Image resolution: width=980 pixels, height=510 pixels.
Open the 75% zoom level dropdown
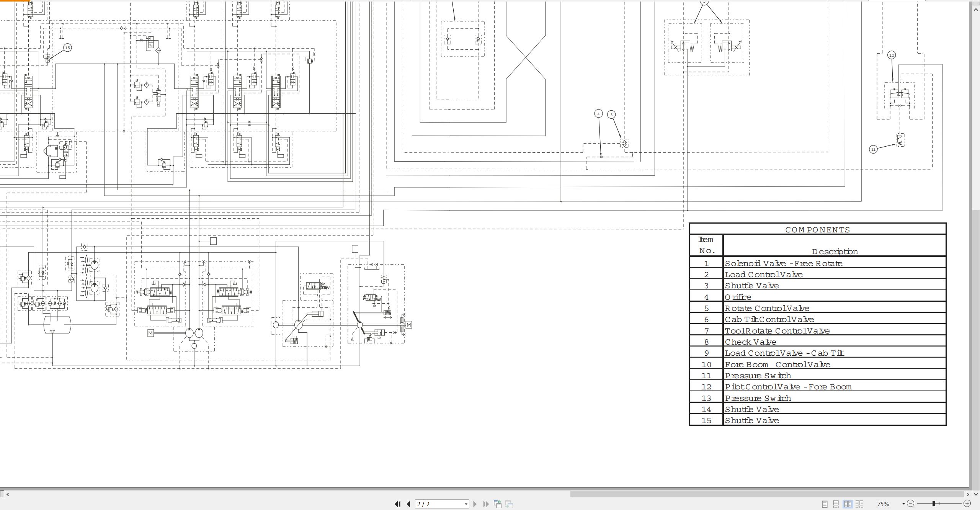click(x=903, y=504)
